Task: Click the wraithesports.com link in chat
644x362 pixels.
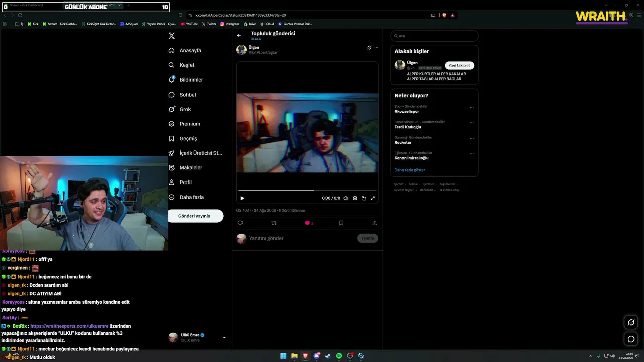Action: coord(69,326)
